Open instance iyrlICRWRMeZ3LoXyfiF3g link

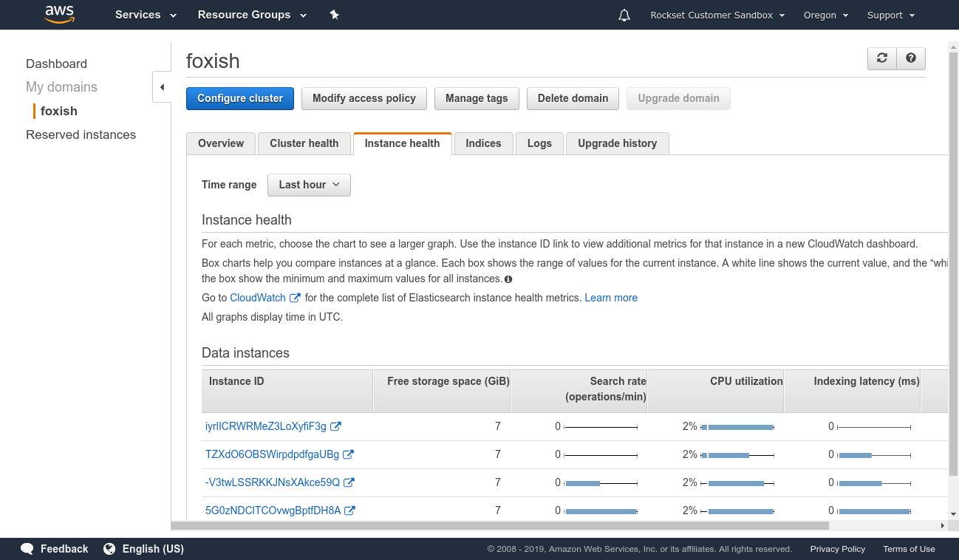coord(266,426)
